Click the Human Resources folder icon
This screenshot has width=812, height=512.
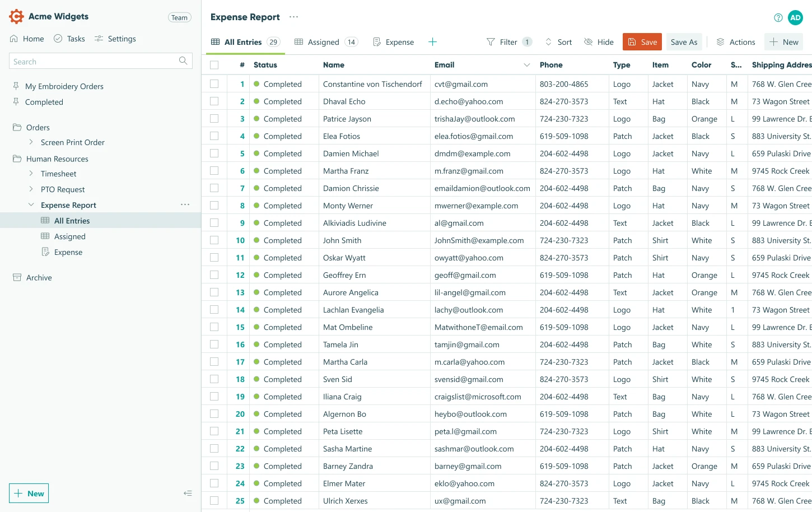coord(17,159)
